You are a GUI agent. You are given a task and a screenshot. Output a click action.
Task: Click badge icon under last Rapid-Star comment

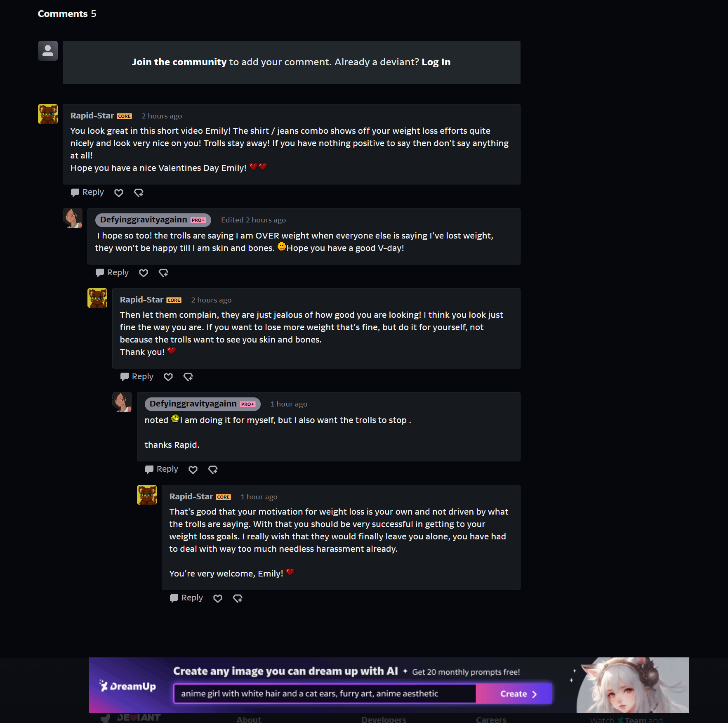coord(238,598)
